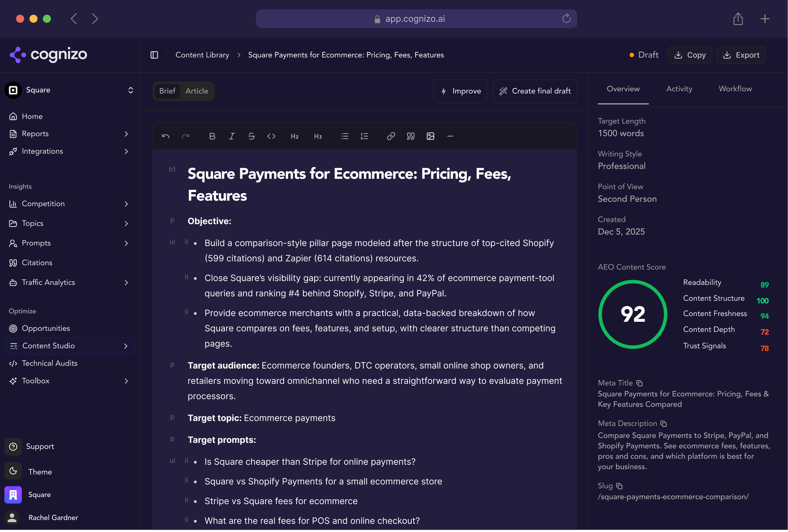Click the strikethrough icon in editor toolbar

coord(251,136)
